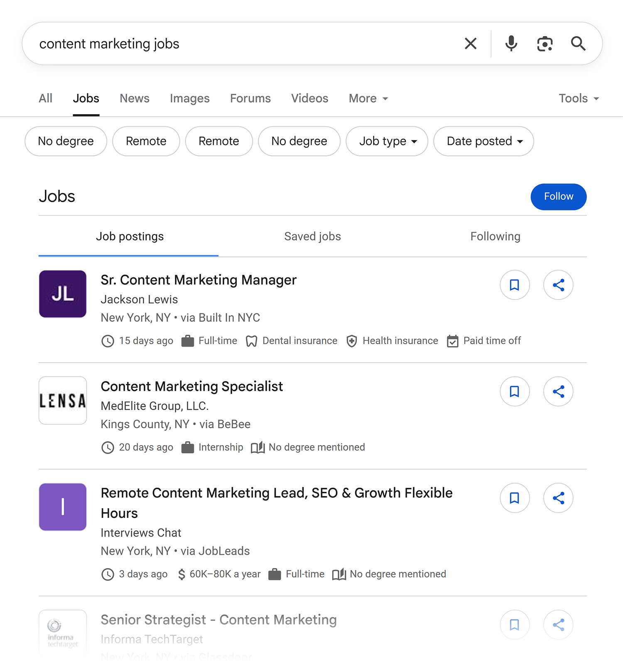Click 'New York, NY • via JobLeads'
The width and height of the screenshot is (623, 672).
coord(175,551)
